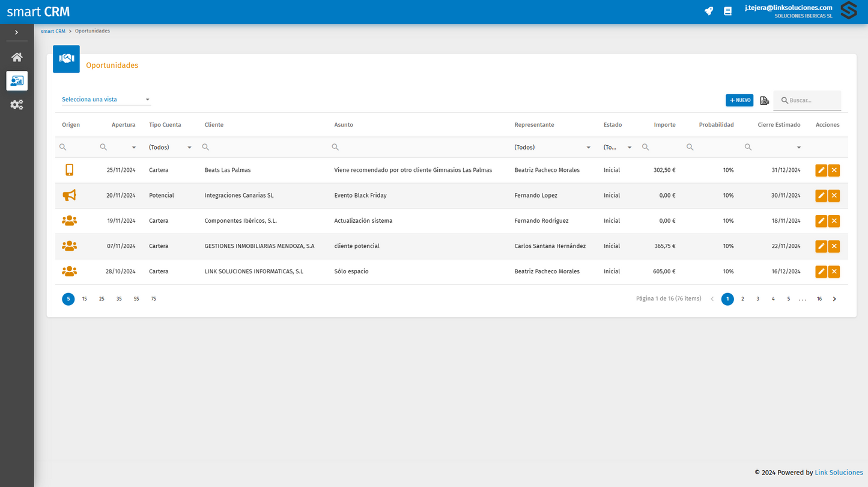Go to page 2 of results
Image resolution: width=868 pixels, height=487 pixels.
pyautogui.click(x=742, y=299)
